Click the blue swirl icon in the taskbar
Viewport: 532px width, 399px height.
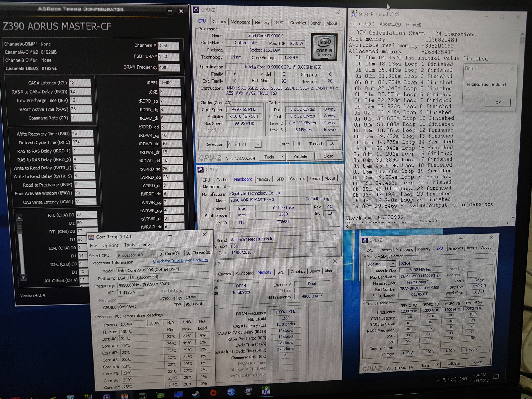click(231, 392)
